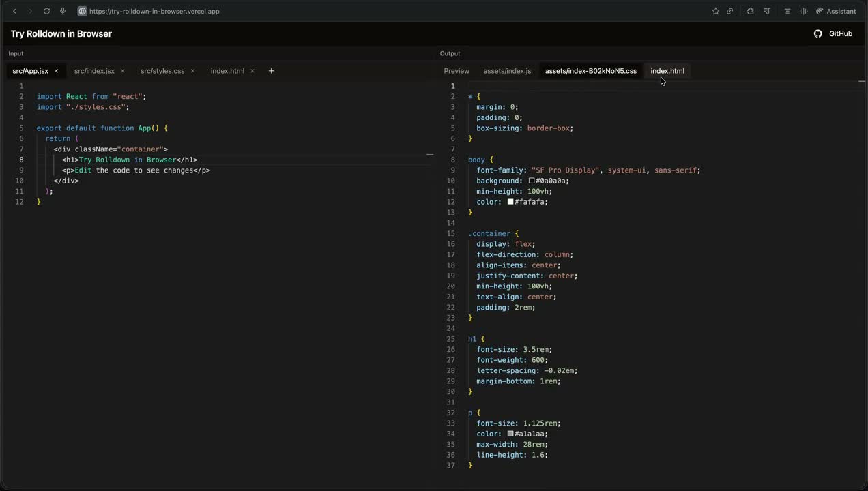868x491 pixels.
Task: Click the #a1a1aa color swatch
Action: [510, 434]
